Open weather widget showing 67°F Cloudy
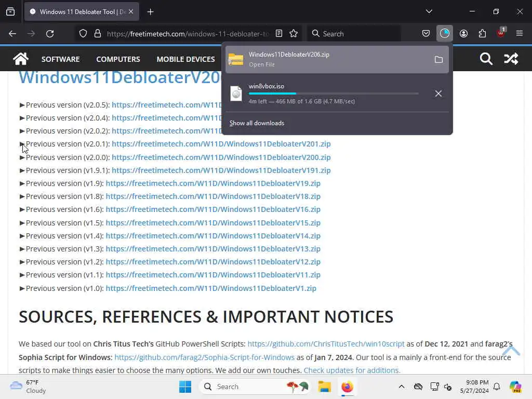The width and height of the screenshot is (532, 399). coord(29,387)
